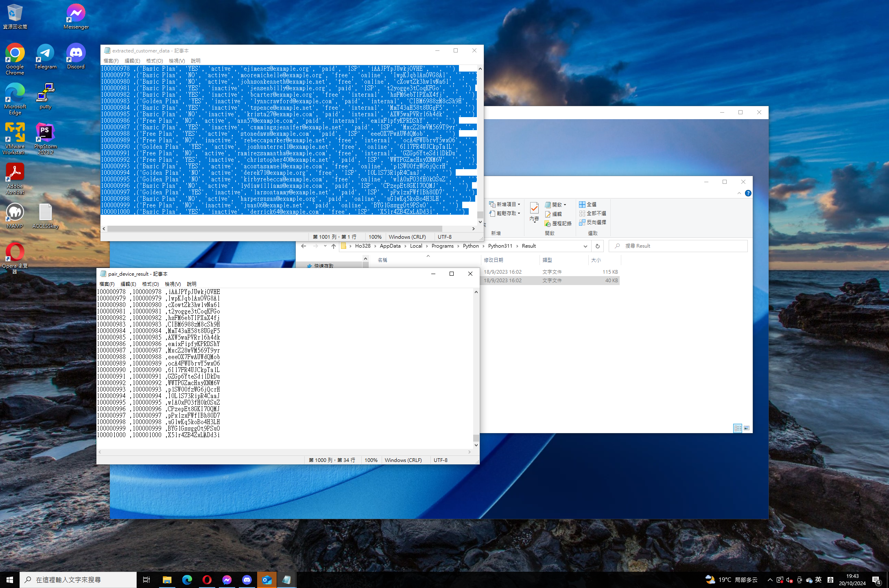The height and width of the screenshot is (588, 889).
Task: Select the PhpStorm 2023.2 desktop shortcut
Action: click(x=45, y=139)
